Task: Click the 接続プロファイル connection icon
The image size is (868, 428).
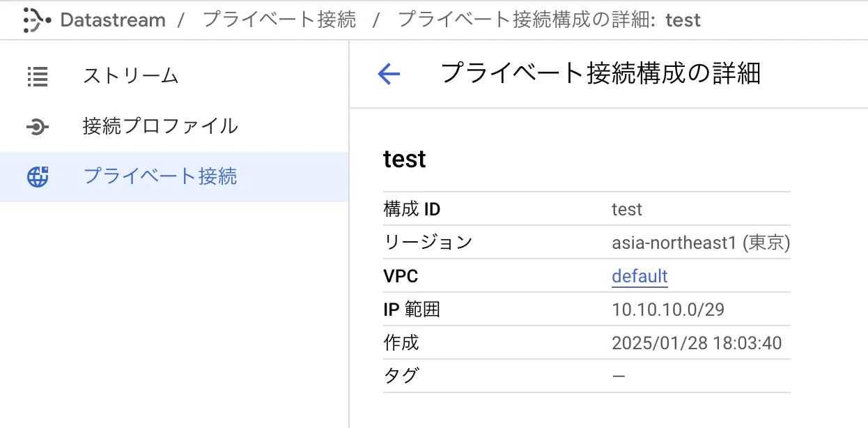Action: pos(37,126)
